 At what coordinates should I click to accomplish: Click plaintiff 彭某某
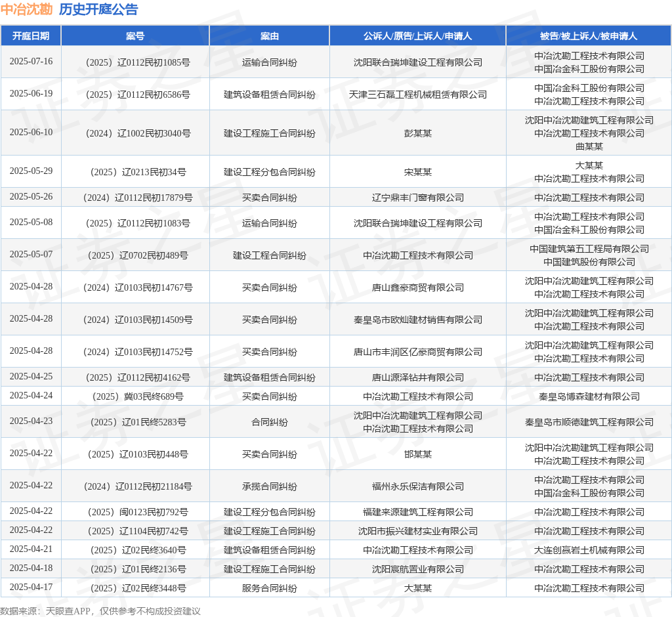(418, 133)
